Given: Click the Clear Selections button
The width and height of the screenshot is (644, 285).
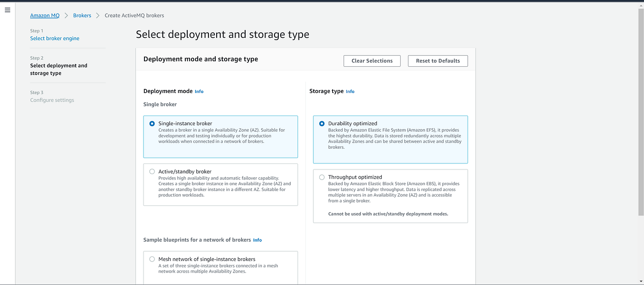Looking at the screenshot, I should point(372,61).
